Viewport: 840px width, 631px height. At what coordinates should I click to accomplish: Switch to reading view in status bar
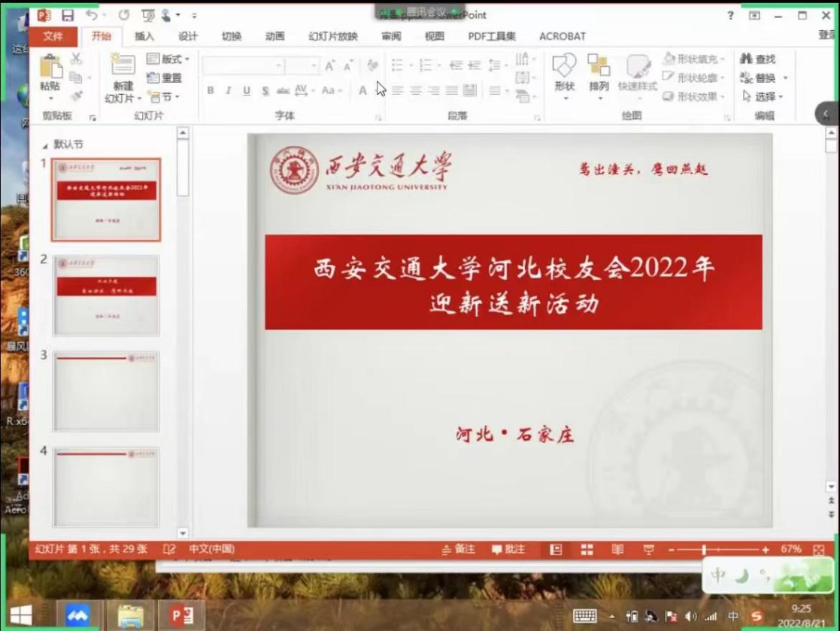(x=617, y=550)
